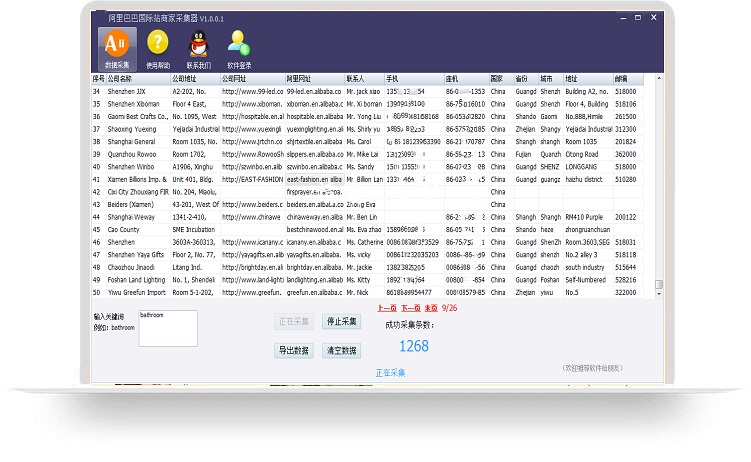The image size is (751, 462).
Task: Select the Foshan Land Lighting cell
Action: point(137,280)
